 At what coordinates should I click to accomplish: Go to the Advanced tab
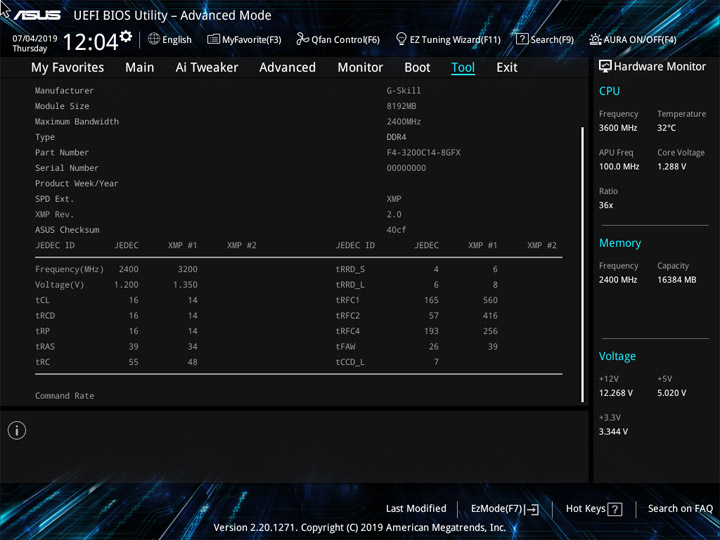pos(287,68)
